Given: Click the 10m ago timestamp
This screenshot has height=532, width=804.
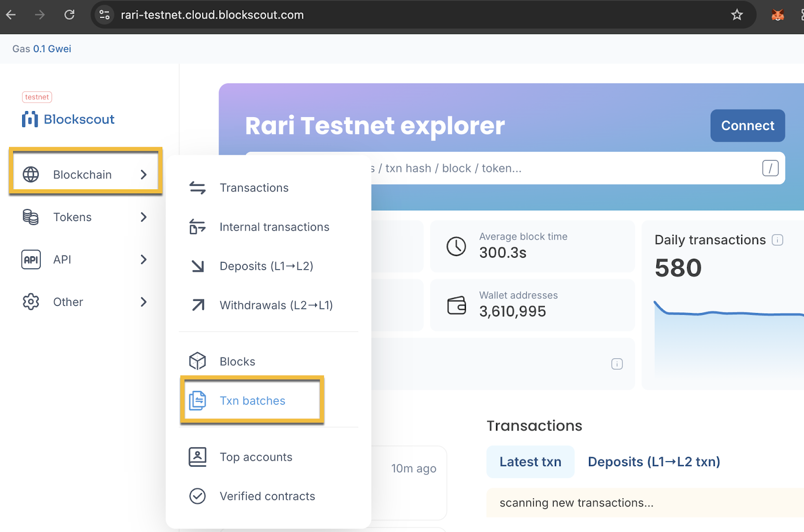Looking at the screenshot, I should click(414, 468).
